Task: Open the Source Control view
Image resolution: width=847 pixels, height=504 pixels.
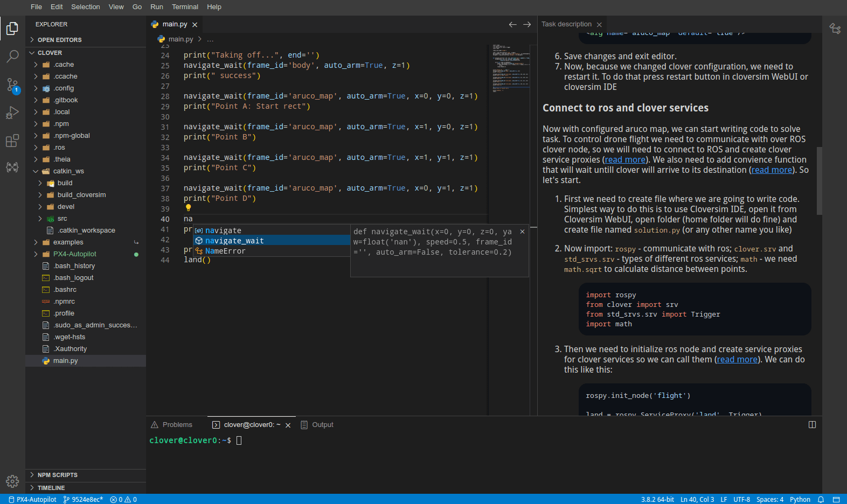Action: [x=12, y=85]
